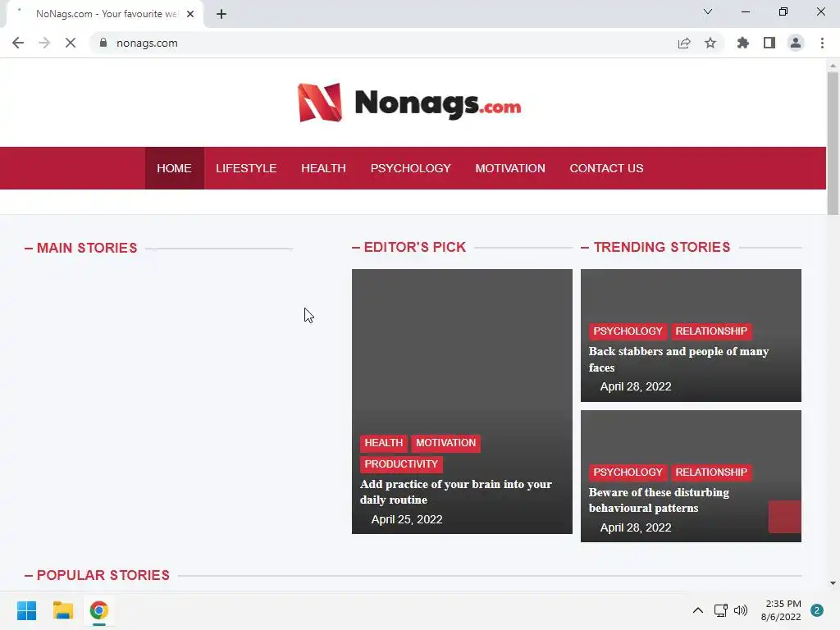This screenshot has width=840, height=630.
Task: Open the Chrome profile avatar
Action: coord(796,43)
